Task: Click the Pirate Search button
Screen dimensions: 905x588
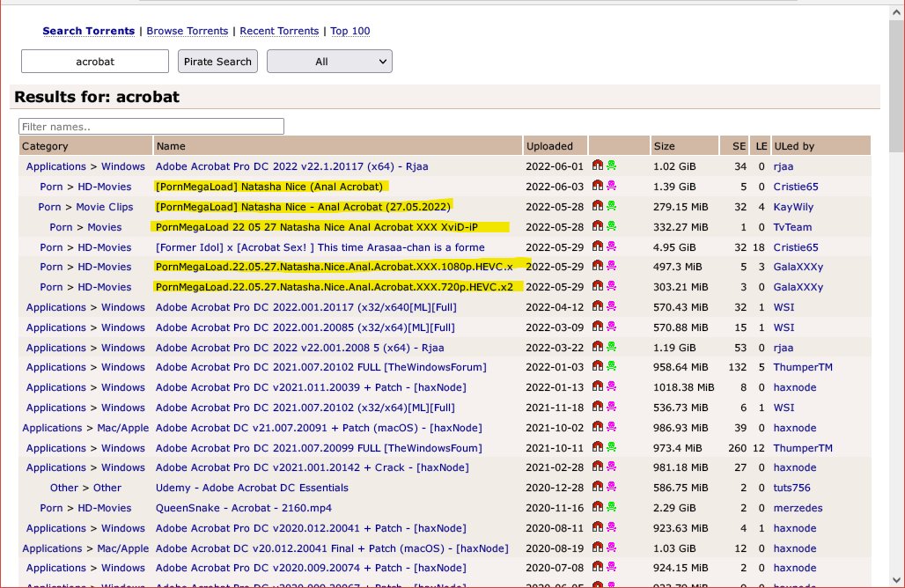Action: pos(217,61)
